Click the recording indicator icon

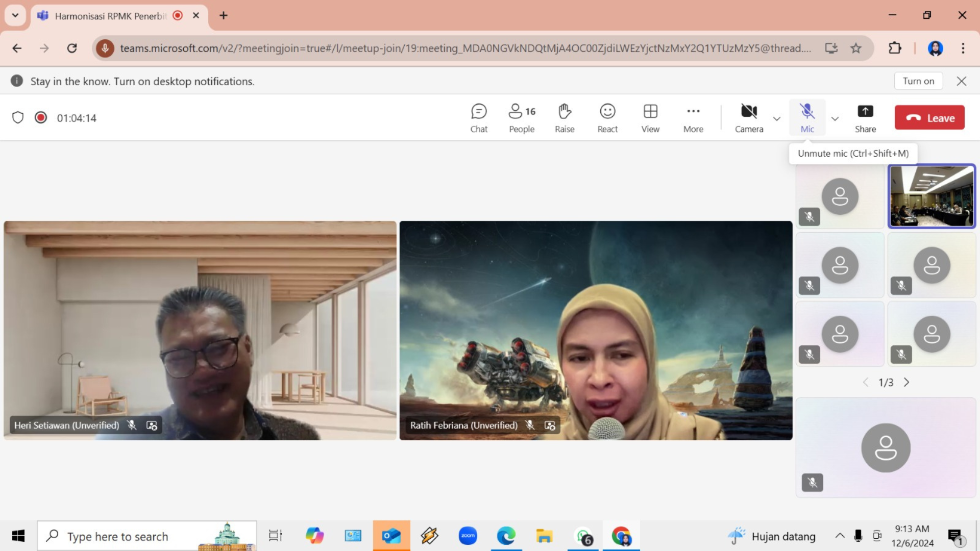click(x=41, y=118)
